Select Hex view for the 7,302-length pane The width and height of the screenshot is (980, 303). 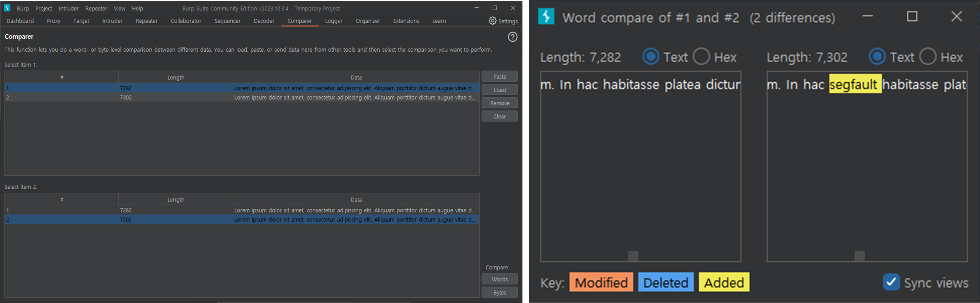point(928,57)
